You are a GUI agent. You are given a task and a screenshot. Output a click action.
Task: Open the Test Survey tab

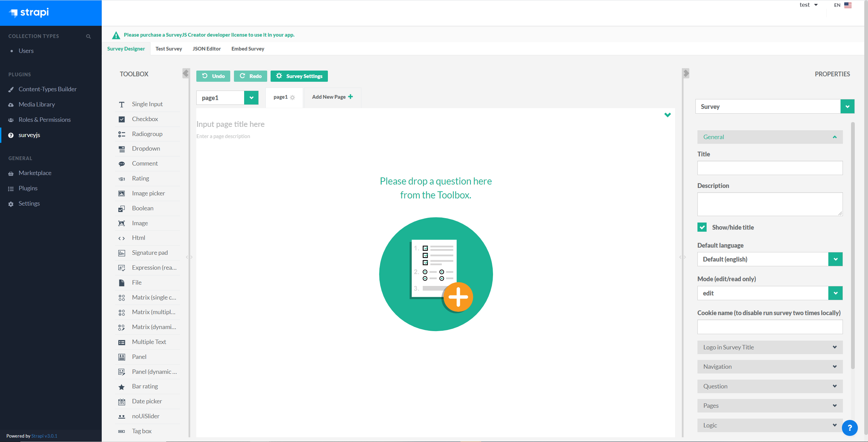pos(169,49)
